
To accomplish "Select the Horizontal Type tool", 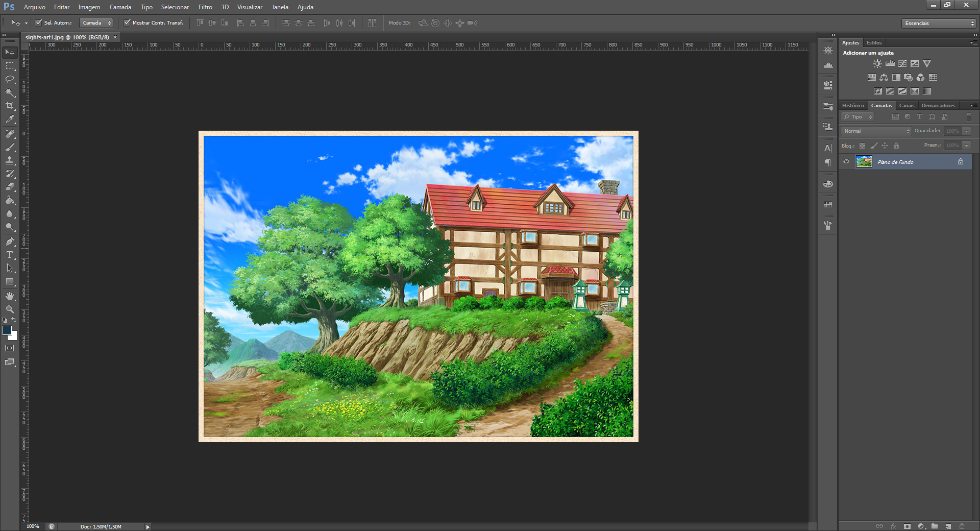I will click(10, 255).
